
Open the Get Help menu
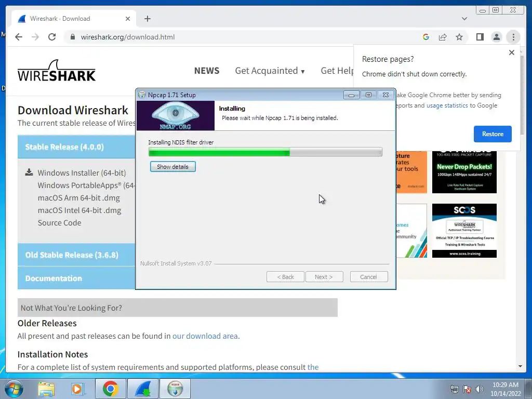(x=337, y=71)
